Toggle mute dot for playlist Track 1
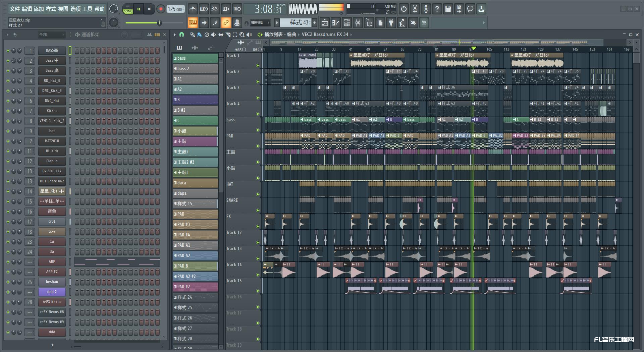 coord(258,66)
